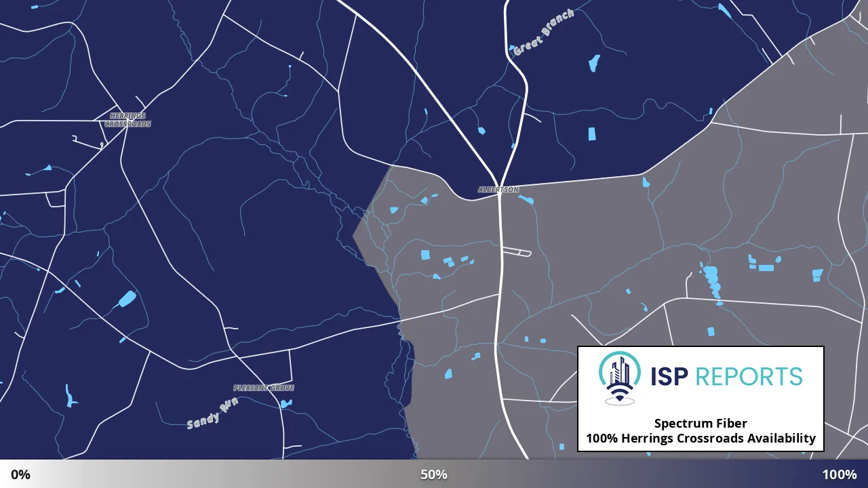Image resolution: width=868 pixels, height=488 pixels.
Task: Select the "Sandy Run" stream label
Action: (212, 414)
